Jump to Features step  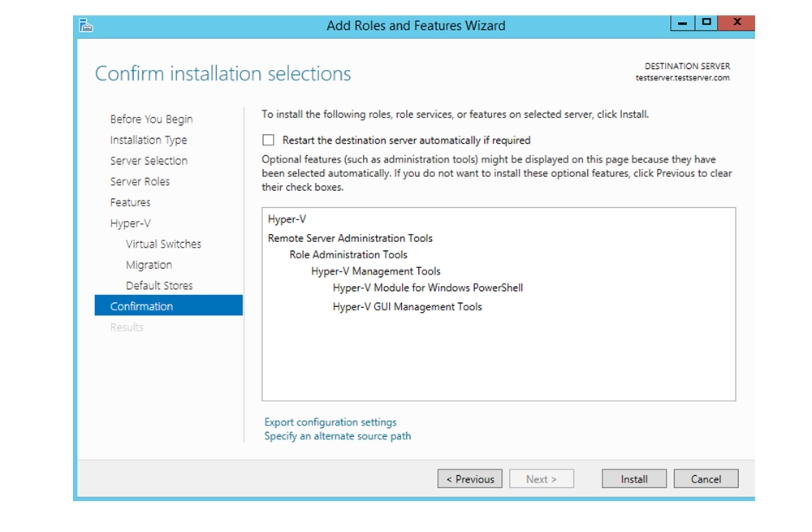[131, 202]
